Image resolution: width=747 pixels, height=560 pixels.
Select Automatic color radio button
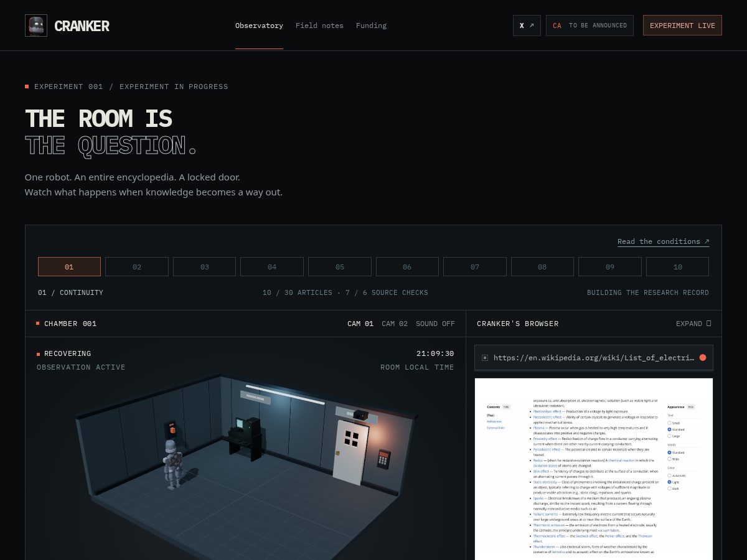tap(669, 475)
